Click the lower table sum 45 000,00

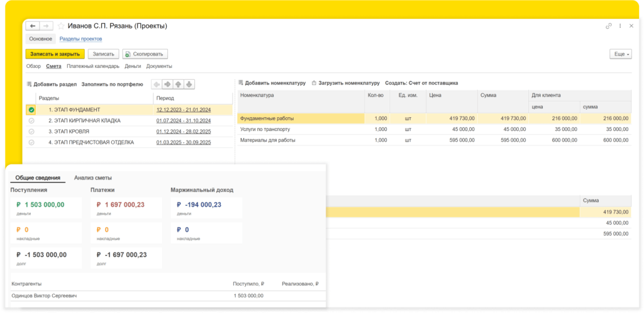click(x=606, y=223)
